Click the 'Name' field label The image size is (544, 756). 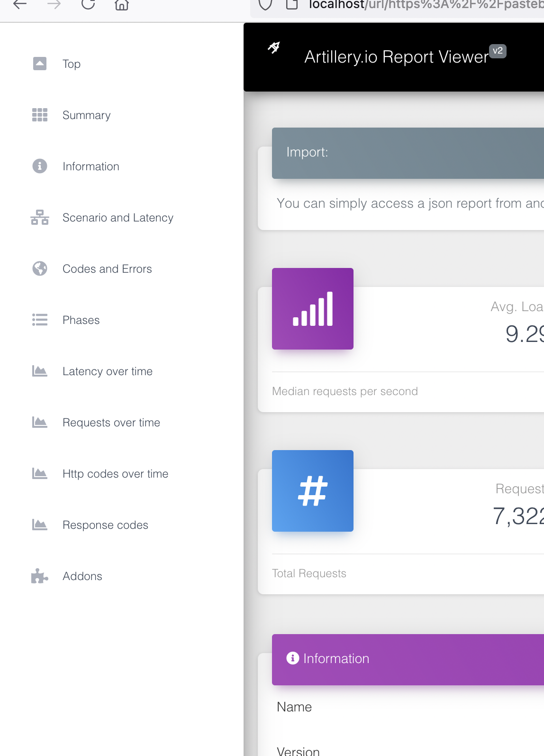coord(294,707)
